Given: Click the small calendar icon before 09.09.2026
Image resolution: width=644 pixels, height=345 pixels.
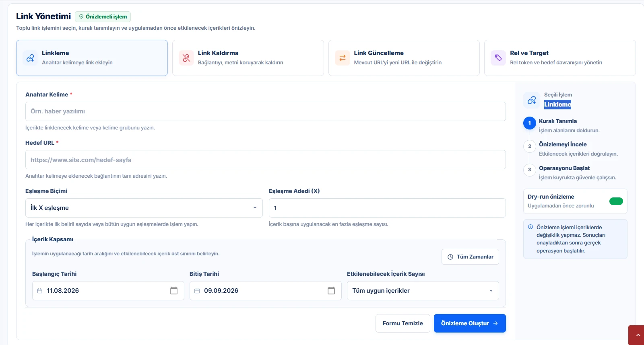Looking at the screenshot, I should click(197, 291).
